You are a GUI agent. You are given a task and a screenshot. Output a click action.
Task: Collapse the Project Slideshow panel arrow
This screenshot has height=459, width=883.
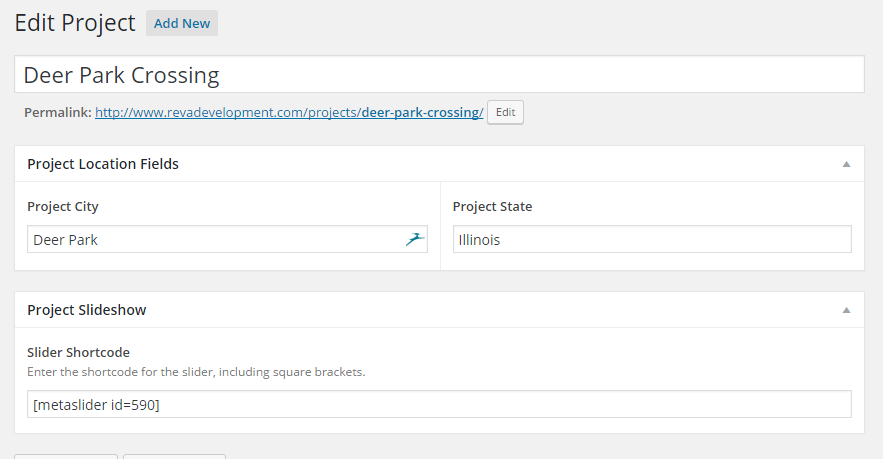coord(846,310)
